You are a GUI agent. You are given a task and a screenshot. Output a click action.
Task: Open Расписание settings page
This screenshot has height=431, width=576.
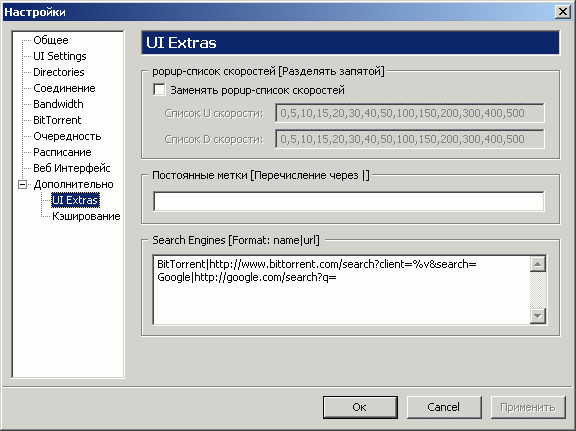[62, 152]
